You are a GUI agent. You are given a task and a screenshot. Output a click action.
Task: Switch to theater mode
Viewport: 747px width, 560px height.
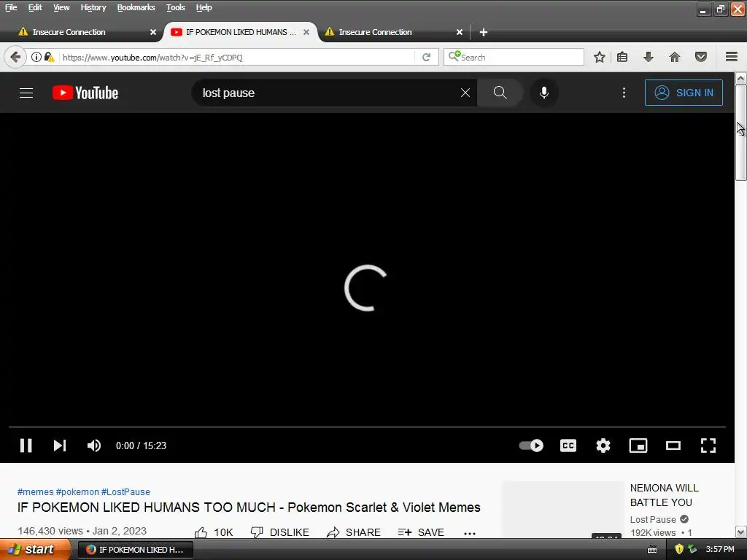(673, 446)
